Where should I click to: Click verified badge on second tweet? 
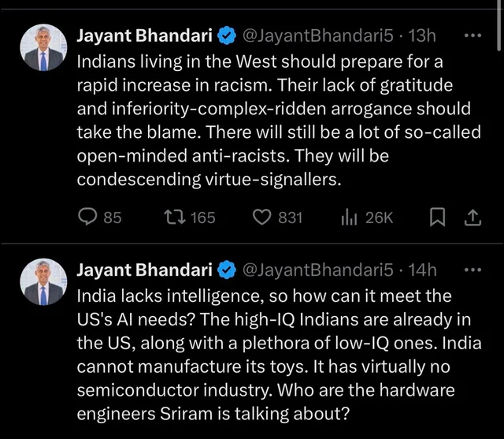pyautogui.click(x=227, y=270)
